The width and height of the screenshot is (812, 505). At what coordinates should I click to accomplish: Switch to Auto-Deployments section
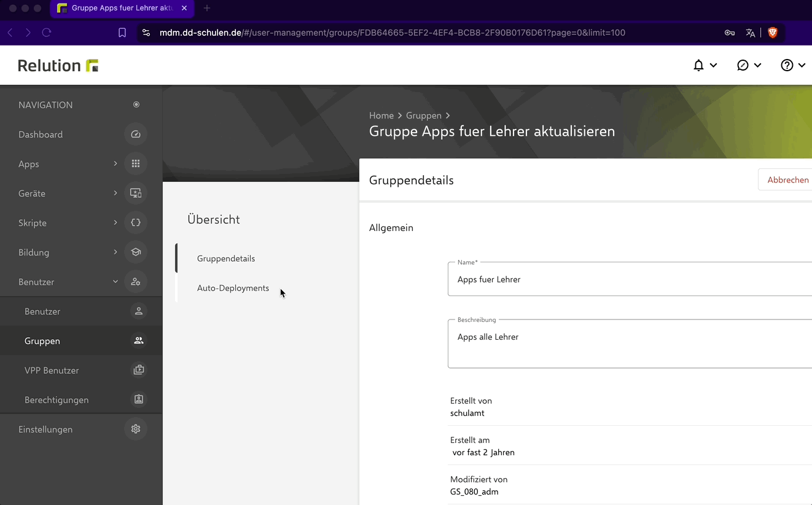click(233, 288)
